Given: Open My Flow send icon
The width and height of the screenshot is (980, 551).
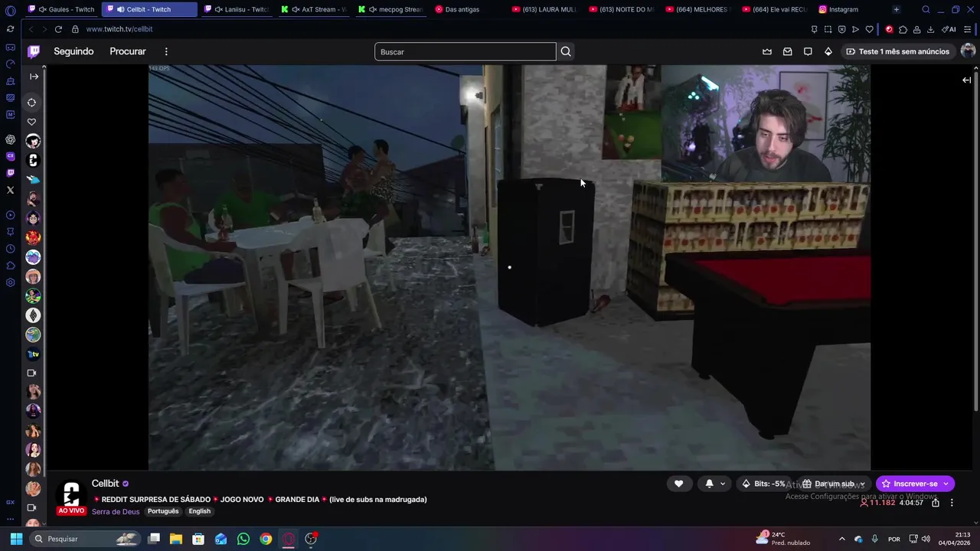Looking at the screenshot, I should (855, 29).
